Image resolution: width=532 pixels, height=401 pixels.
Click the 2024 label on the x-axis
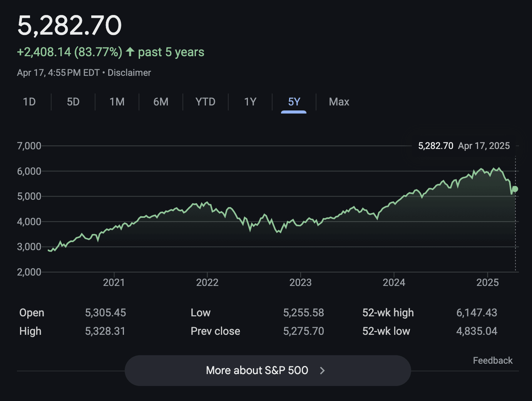(394, 283)
